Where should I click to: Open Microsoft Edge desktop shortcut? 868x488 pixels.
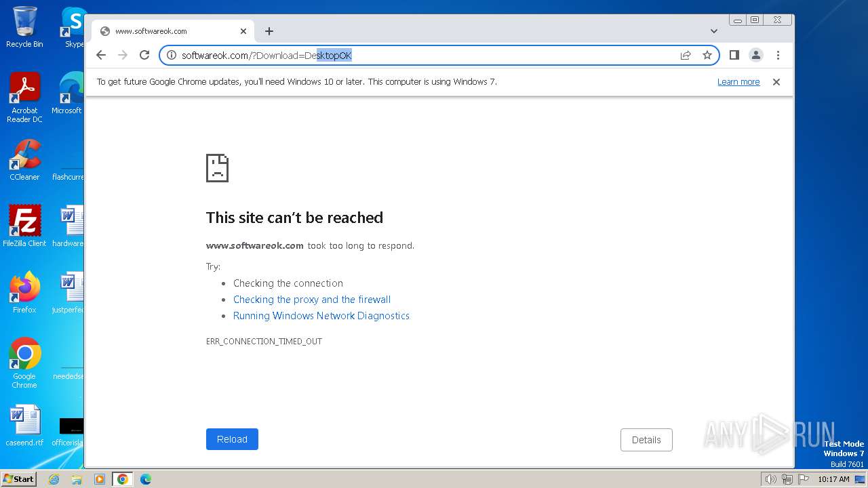click(68, 94)
